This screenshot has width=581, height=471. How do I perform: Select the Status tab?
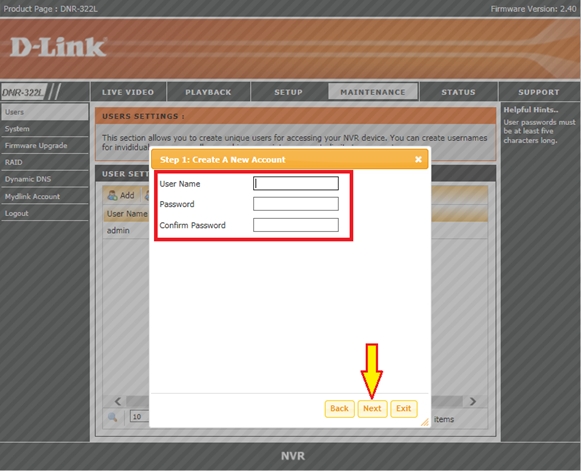click(x=458, y=92)
